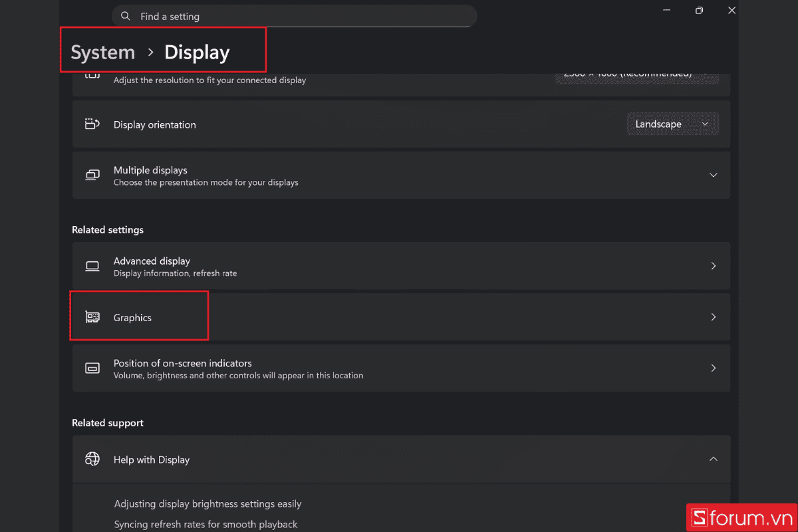Click the on-screen indicators position icon
798x532 pixels.
click(x=92, y=368)
